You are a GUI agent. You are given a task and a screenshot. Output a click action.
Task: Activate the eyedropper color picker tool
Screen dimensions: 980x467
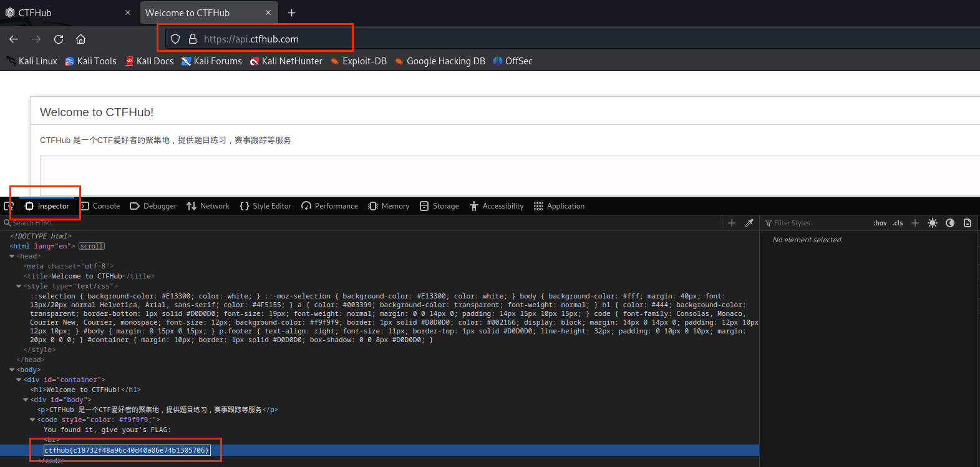click(x=749, y=223)
